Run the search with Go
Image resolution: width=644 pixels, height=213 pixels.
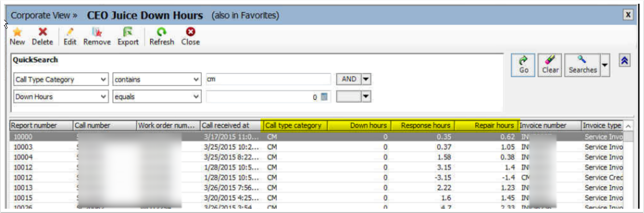(523, 65)
